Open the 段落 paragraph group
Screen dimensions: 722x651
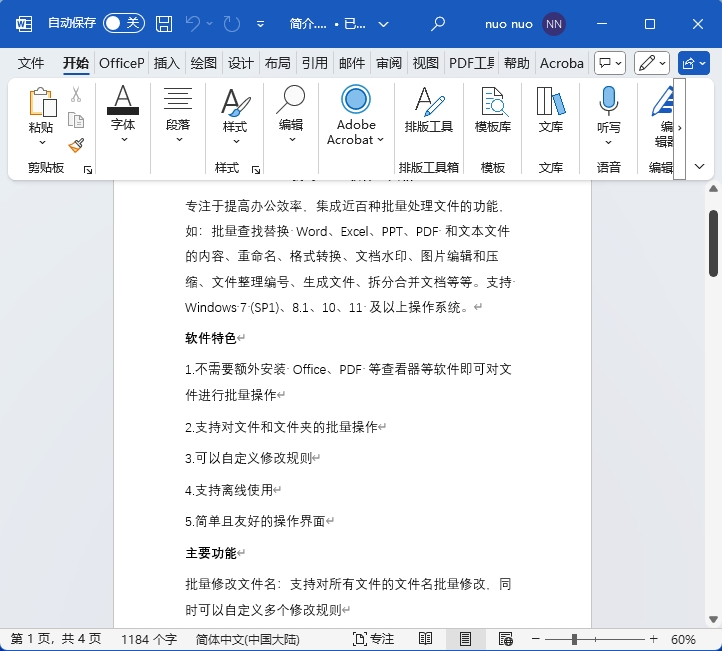pyautogui.click(x=178, y=113)
